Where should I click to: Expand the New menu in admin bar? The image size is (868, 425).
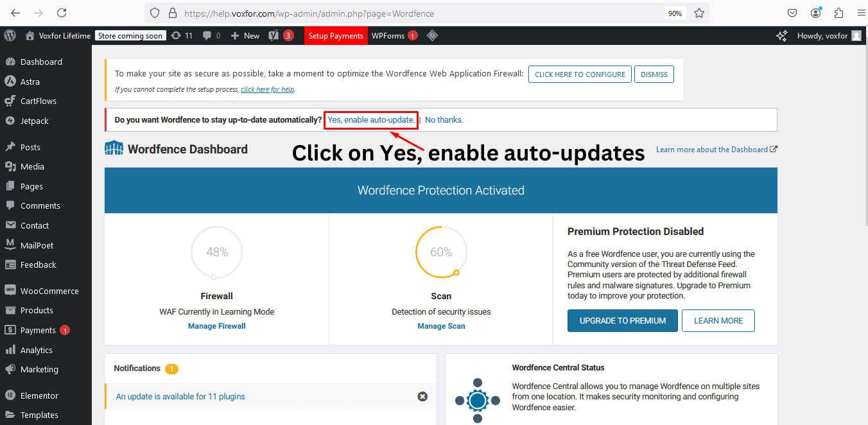pos(244,35)
